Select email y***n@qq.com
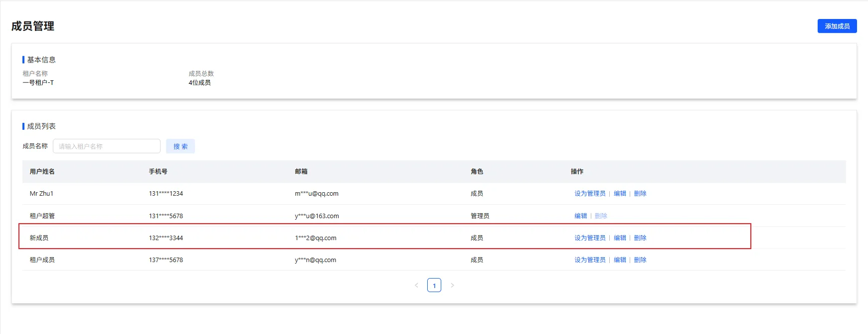This screenshot has width=868, height=334. coord(316,260)
